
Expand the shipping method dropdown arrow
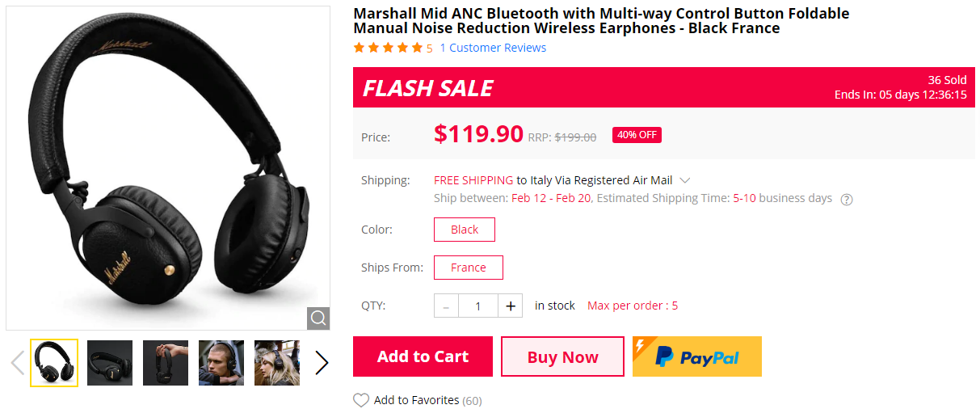click(x=685, y=180)
